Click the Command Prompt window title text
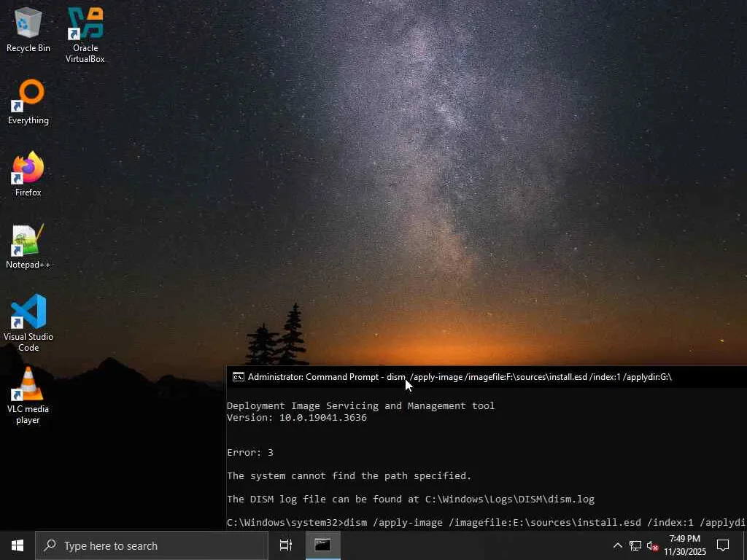 click(460, 377)
